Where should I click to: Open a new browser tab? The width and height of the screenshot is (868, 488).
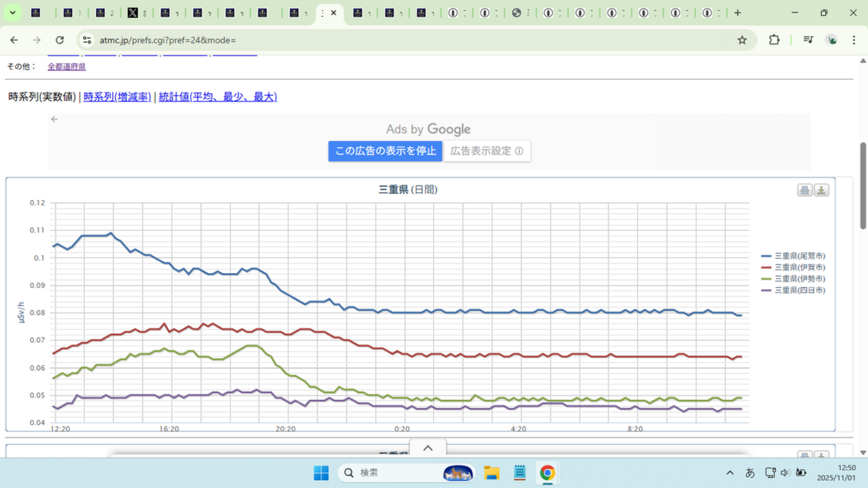point(737,13)
